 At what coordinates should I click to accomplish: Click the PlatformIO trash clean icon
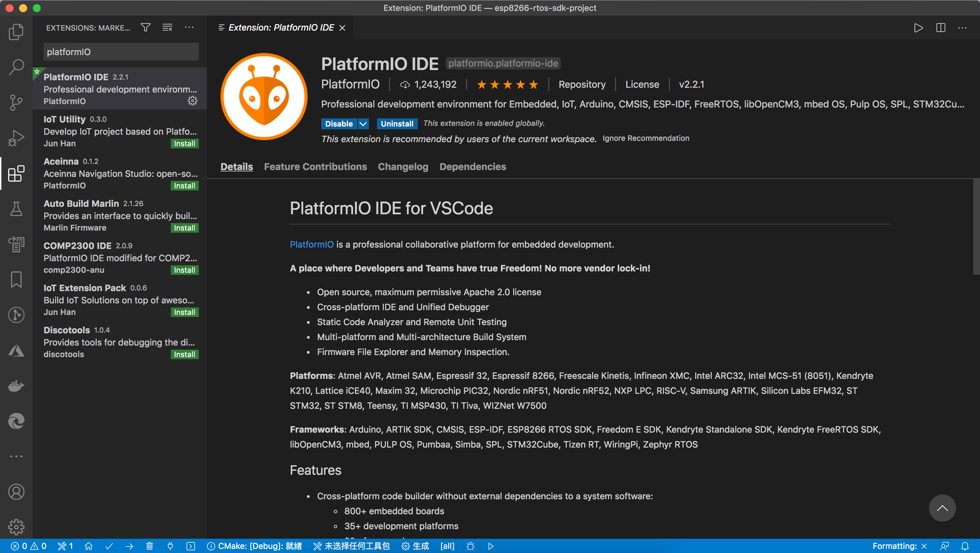pos(149,546)
